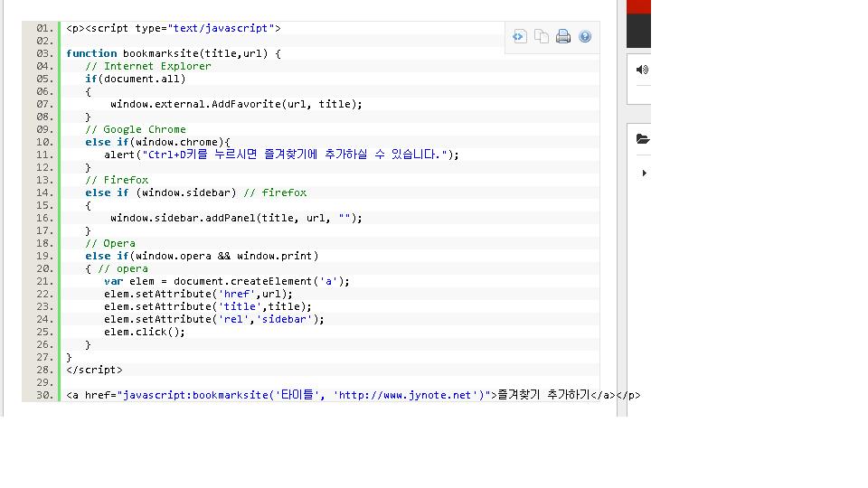The image size is (868, 488).
Task: Click the closing </script> tag line
Action: tap(94, 370)
